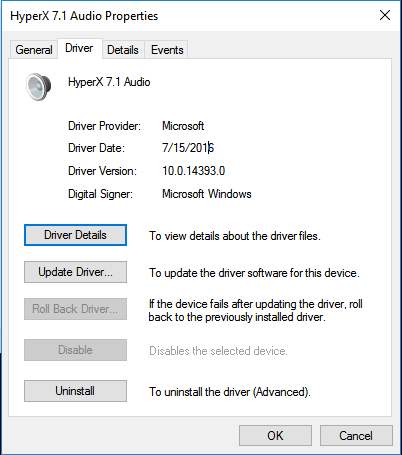Click the greyed-out Disable button

coord(75,350)
